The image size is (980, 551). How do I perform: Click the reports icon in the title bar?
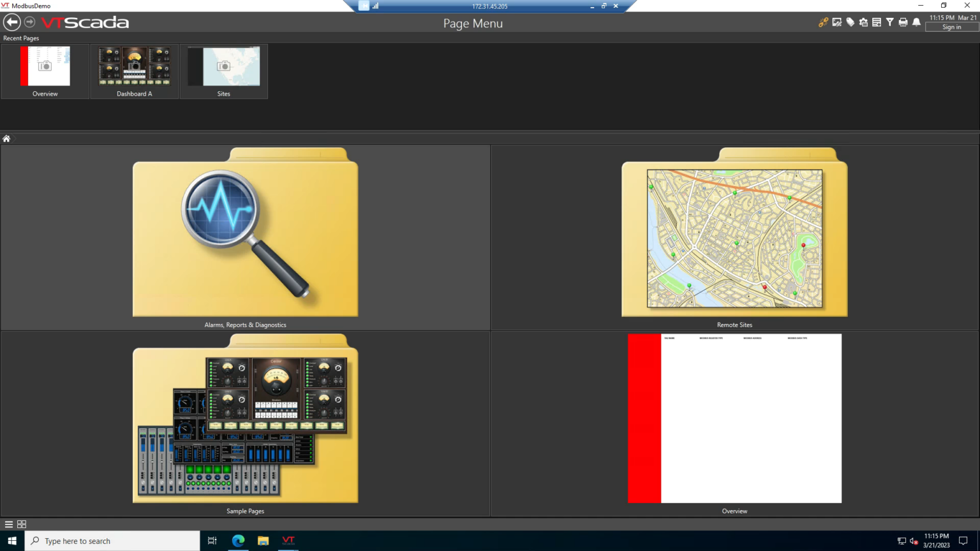click(877, 22)
